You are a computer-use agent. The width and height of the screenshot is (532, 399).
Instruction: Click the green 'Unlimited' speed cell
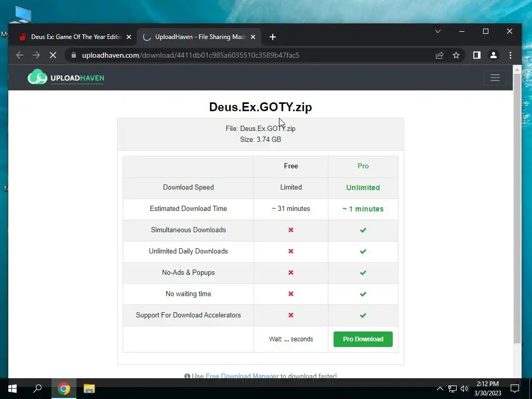[363, 188]
